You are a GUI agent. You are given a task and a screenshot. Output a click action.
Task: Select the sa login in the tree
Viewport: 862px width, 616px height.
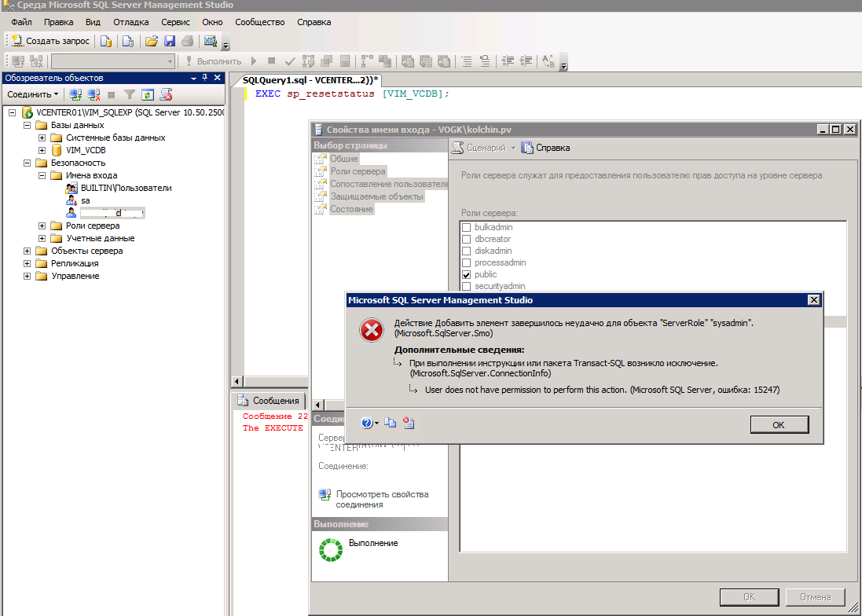click(x=85, y=200)
